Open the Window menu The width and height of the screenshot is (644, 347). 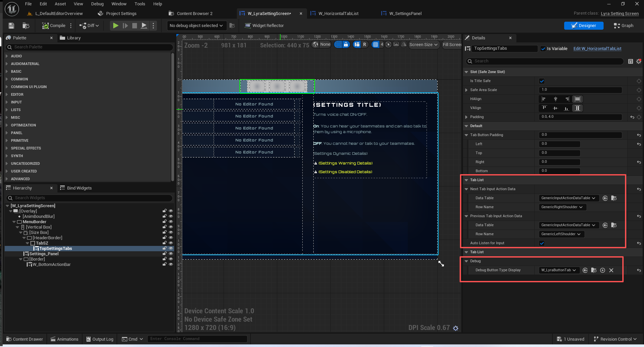click(x=119, y=4)
